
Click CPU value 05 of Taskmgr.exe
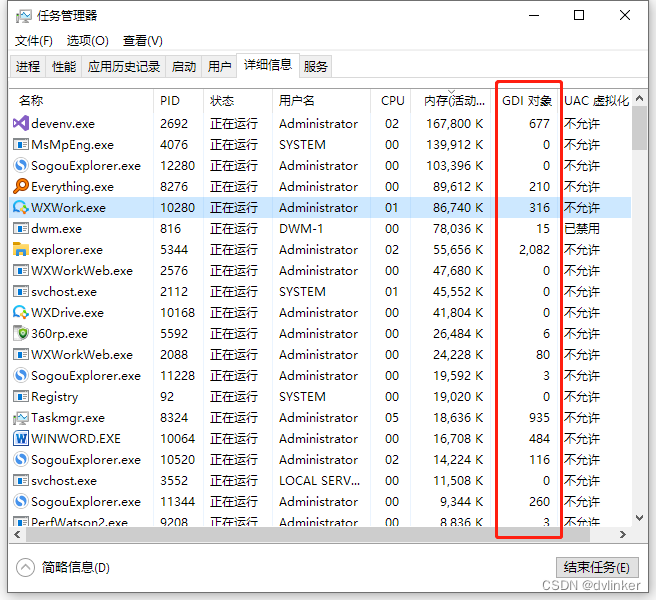[x=392, y=418]
